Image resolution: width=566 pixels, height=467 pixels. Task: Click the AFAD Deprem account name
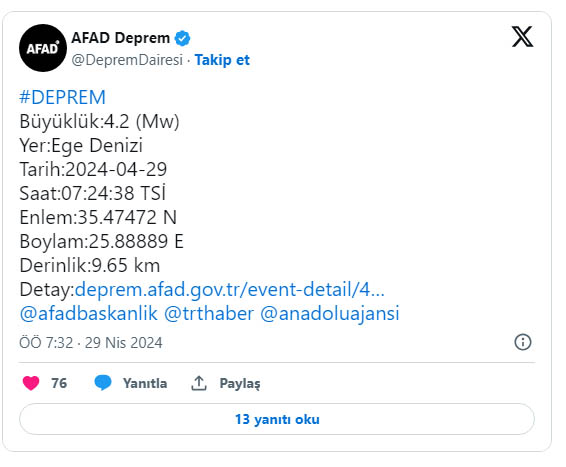pos(121,38)
